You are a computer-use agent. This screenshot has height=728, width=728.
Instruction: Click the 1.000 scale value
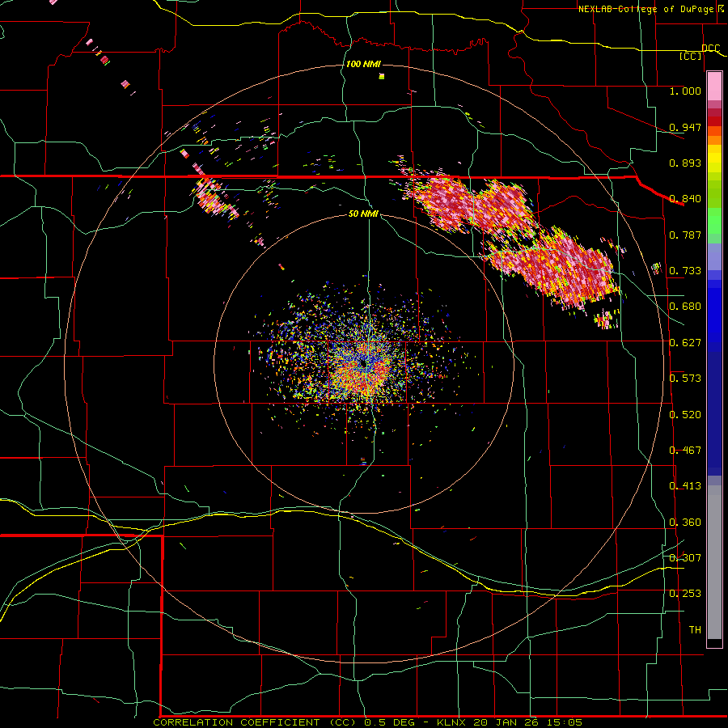point(685,91)
